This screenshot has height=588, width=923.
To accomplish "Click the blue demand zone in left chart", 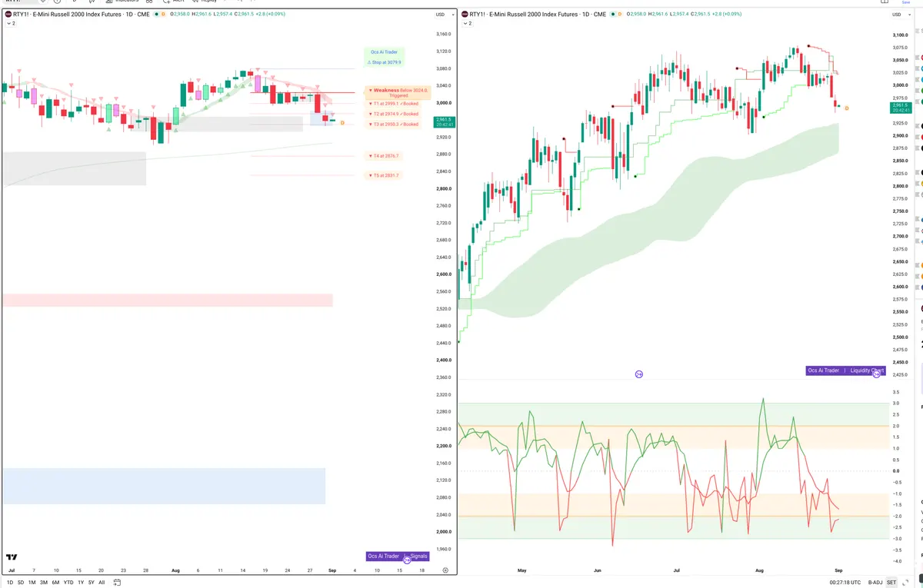I will [164, 486].
